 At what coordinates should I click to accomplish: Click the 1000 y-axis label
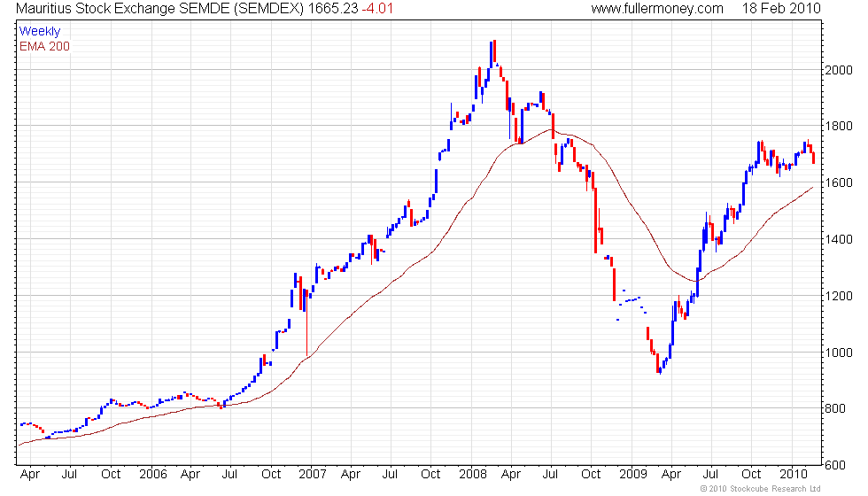(839, 353)
